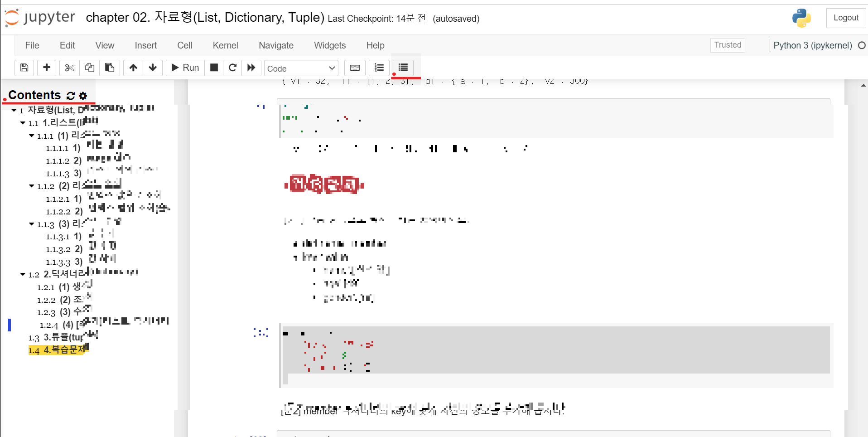Paste cells from clipboard
The image size is (868, 437).
[x=109, y=68]
